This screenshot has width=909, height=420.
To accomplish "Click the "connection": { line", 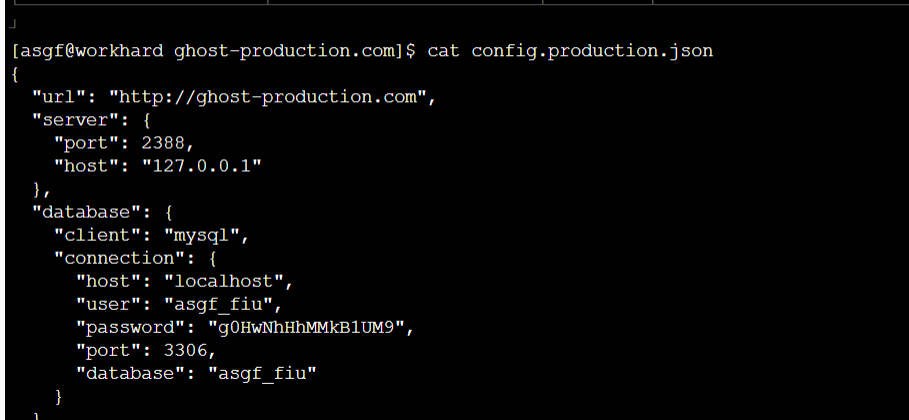I will pyautogui.click(x=136, y=258).
